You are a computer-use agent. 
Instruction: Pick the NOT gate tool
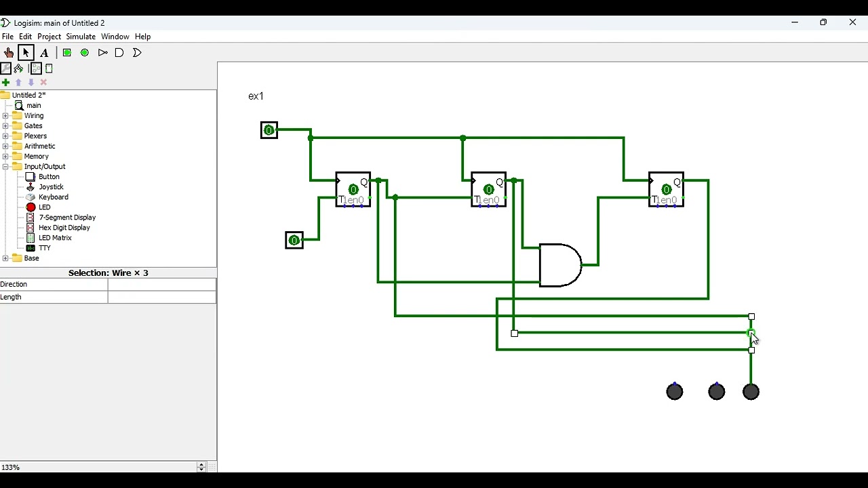(102, 53)
